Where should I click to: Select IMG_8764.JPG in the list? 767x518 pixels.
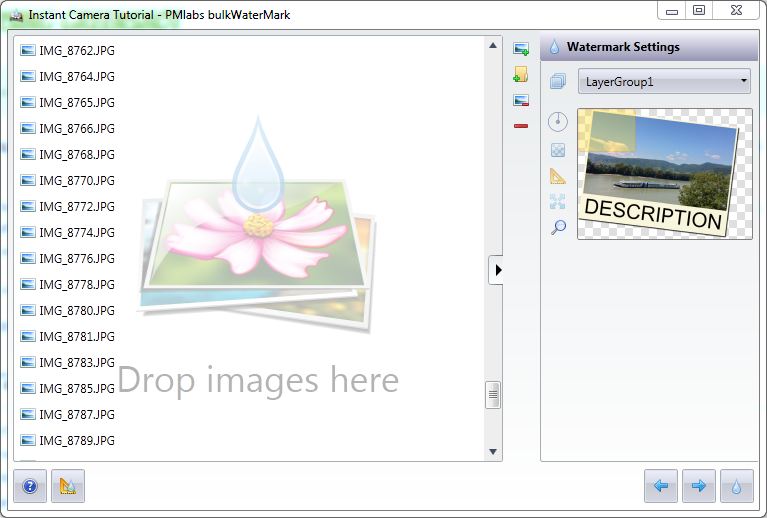pyautogui.click(x=68, y=76)
